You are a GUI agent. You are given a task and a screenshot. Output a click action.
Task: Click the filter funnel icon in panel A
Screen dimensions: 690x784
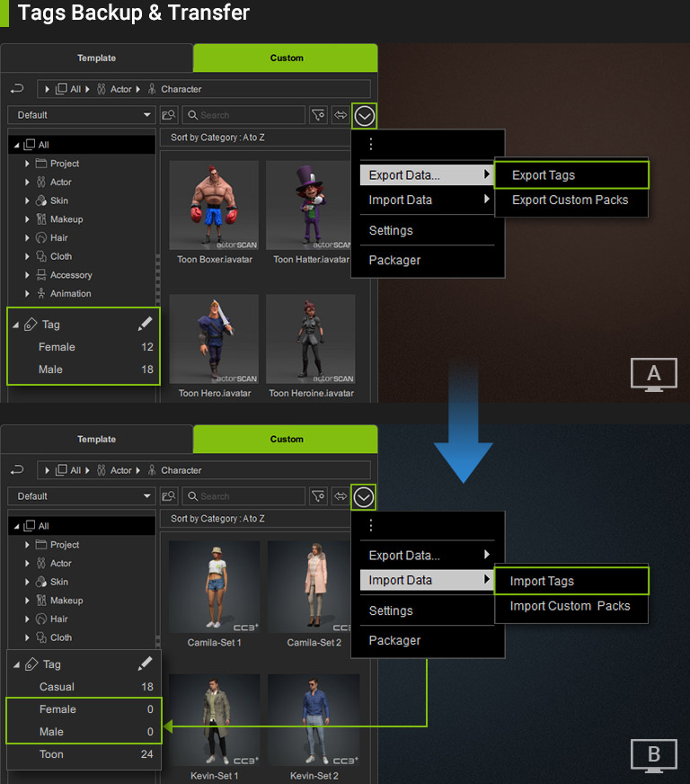pyautogui.click(x=317, y=115)
